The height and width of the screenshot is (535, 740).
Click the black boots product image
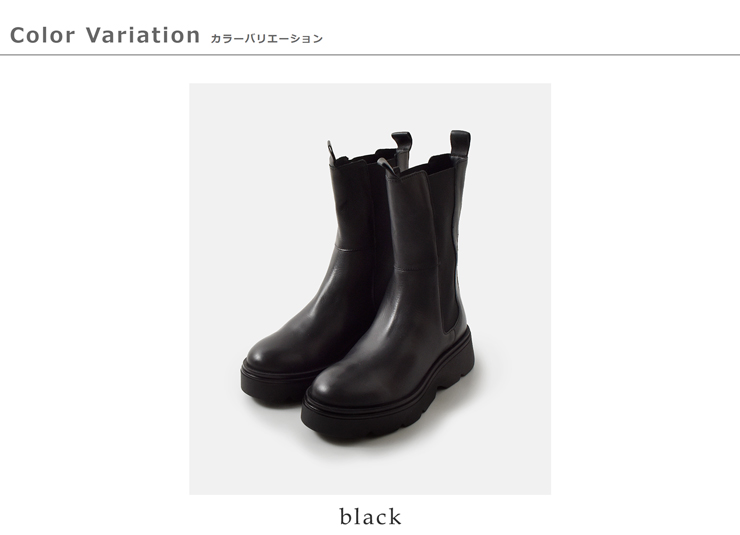pyautogui.click(x=370, y=289)
